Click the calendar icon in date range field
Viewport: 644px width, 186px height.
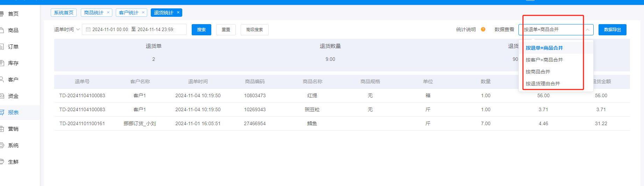[88, 30]
